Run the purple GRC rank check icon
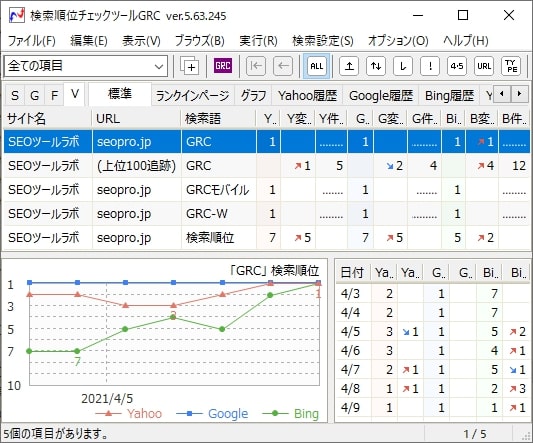Viewport: 533px width, 443px height. pyautogui.click(x=223, y=66)
